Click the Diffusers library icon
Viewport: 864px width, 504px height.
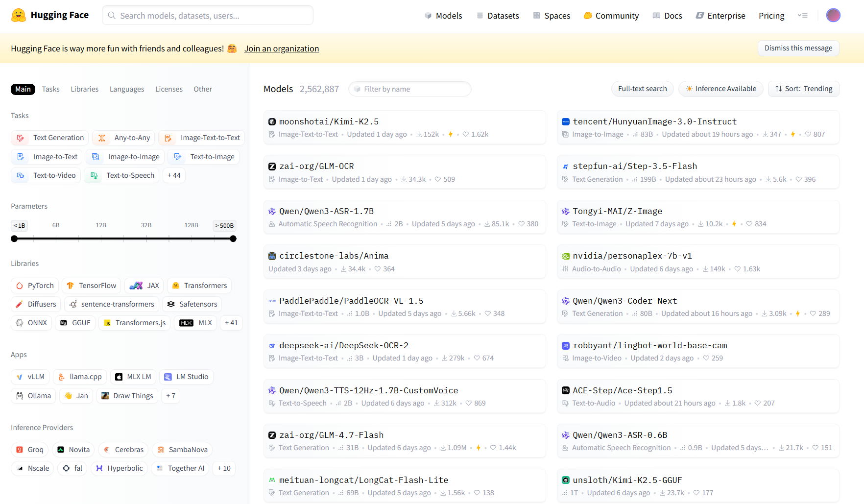(x=20, y=304)
